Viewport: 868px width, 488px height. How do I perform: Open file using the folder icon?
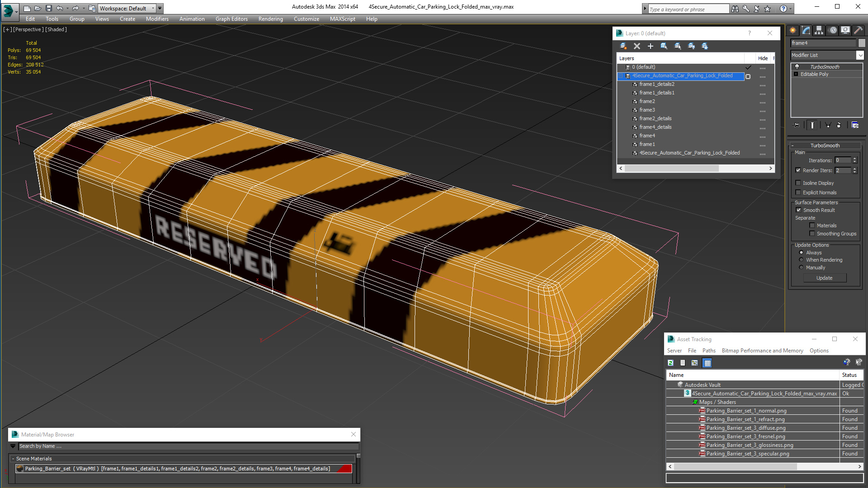38,8
